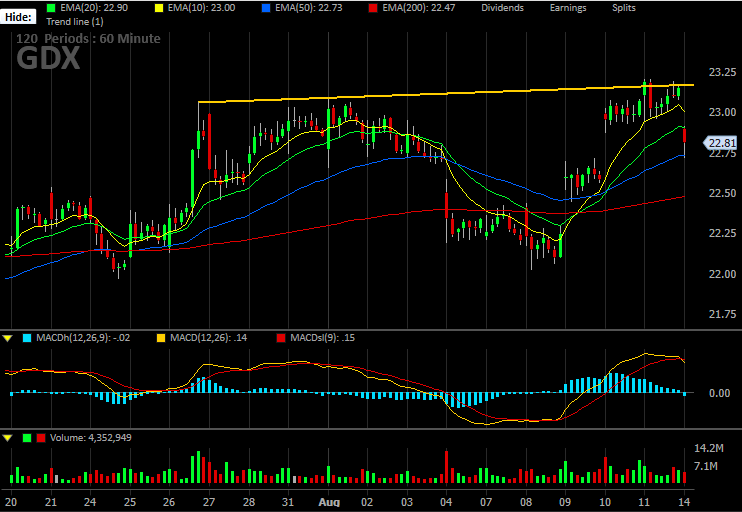
Task: Click the red EMA(200) color swatch
Action: [373, 8]
